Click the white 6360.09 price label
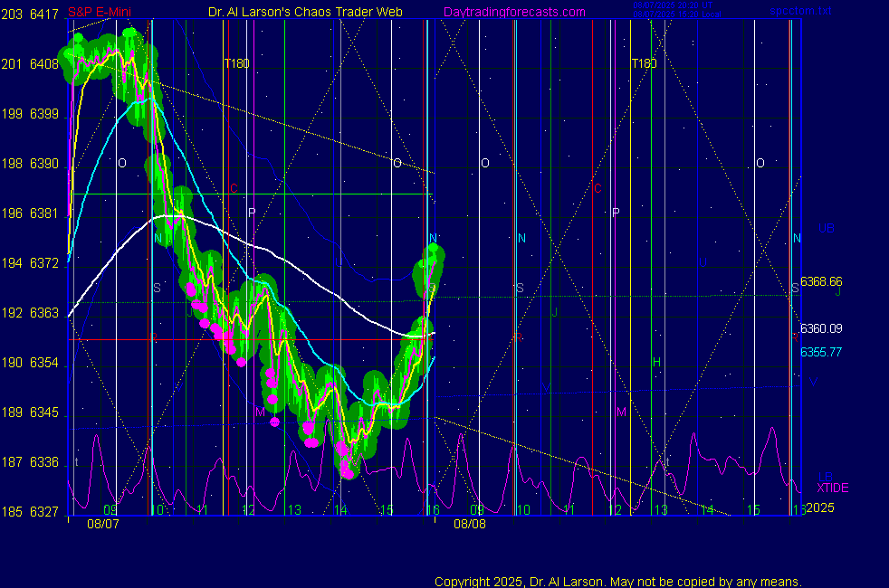Image resolution: width=889 pixels, height=588 pixels. [x=821, y=328]
